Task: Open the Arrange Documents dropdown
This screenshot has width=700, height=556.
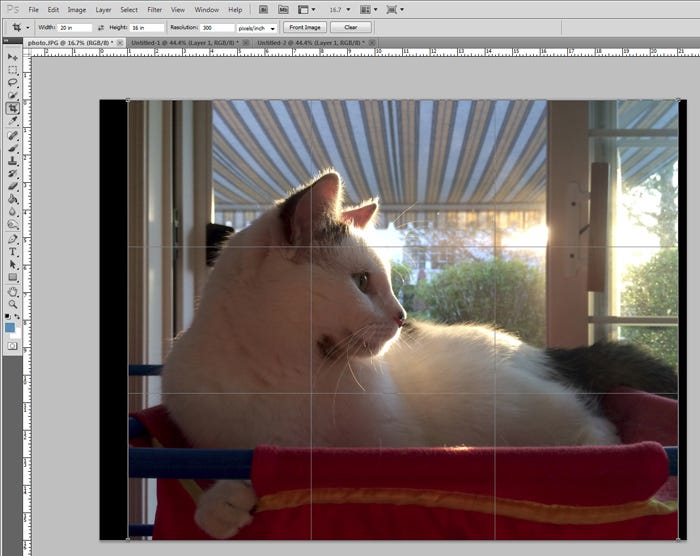Action: 369,9
